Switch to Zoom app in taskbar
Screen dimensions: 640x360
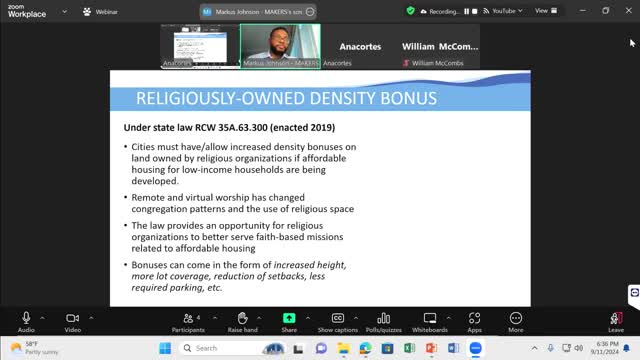476,348
